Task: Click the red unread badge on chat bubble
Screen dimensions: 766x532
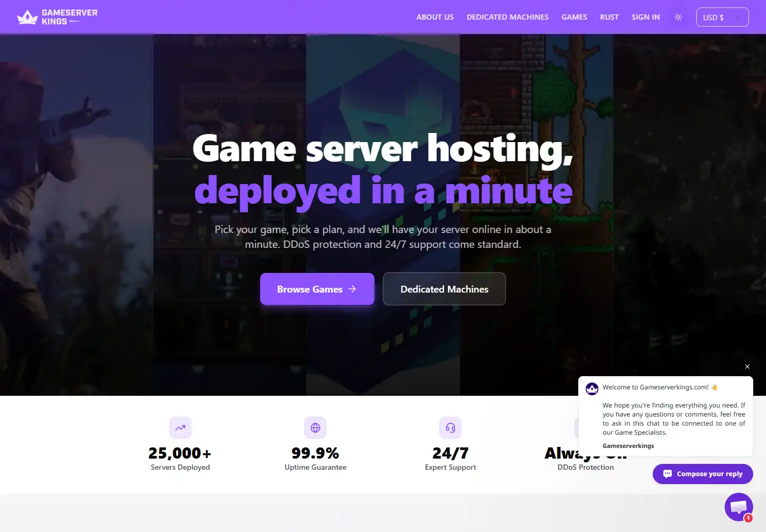Action: tap(748, 518)
